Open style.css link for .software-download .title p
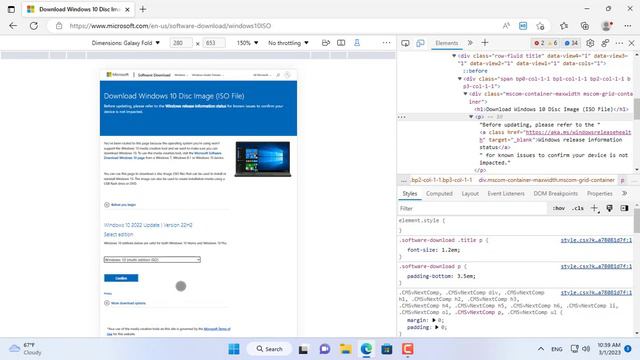Screen dimensions: 640x360 [x=596, y=240]
